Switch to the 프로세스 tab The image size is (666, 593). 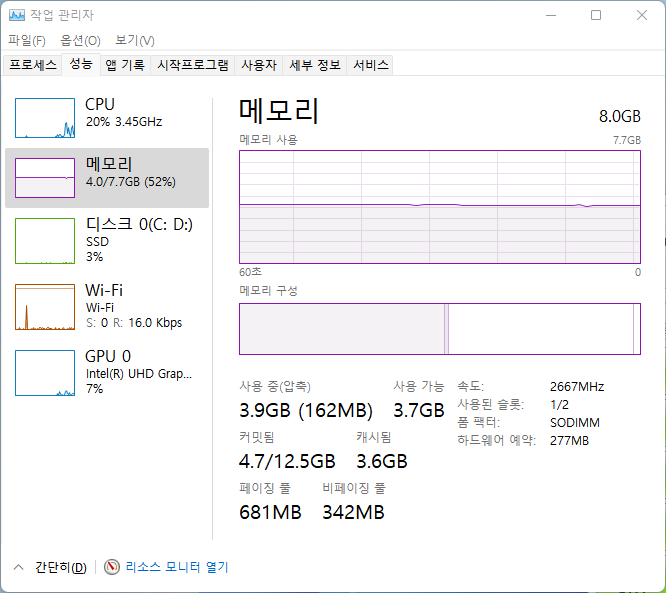tap(33, 65)
